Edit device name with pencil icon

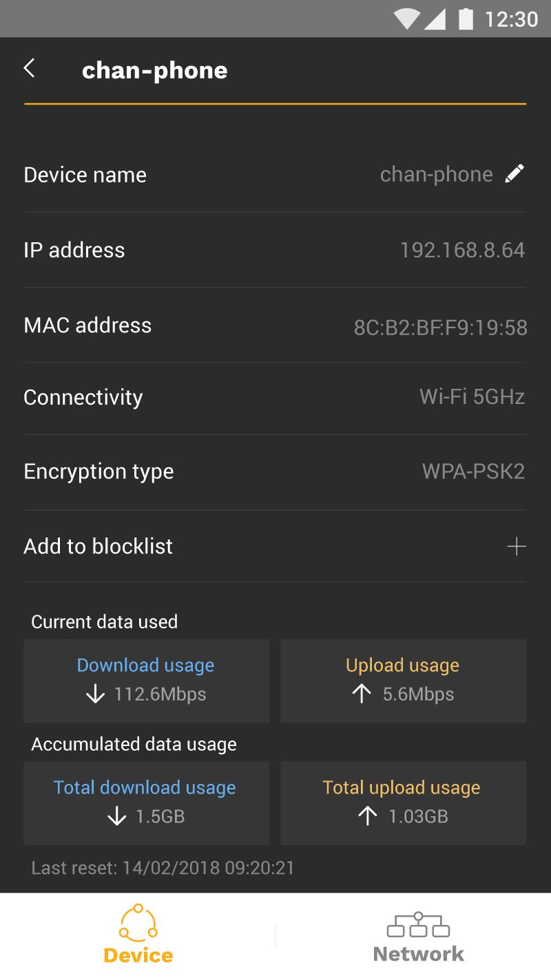pos(514,174)
